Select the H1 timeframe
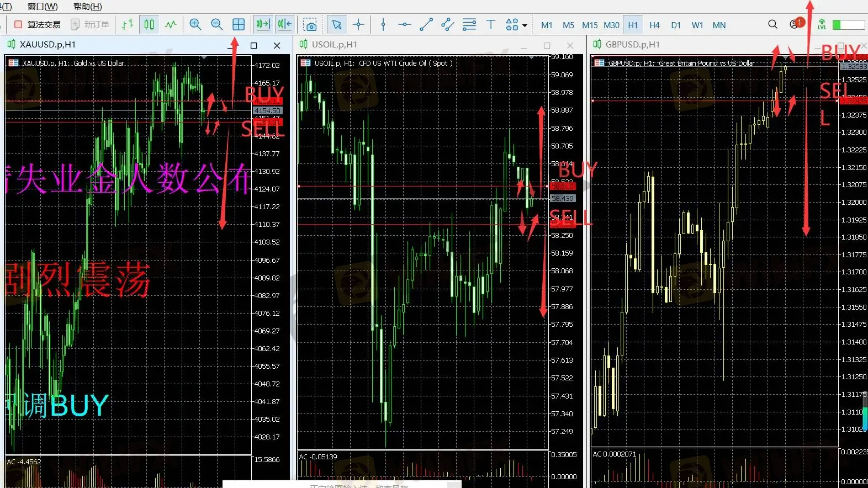 click(x=633, y=25)
